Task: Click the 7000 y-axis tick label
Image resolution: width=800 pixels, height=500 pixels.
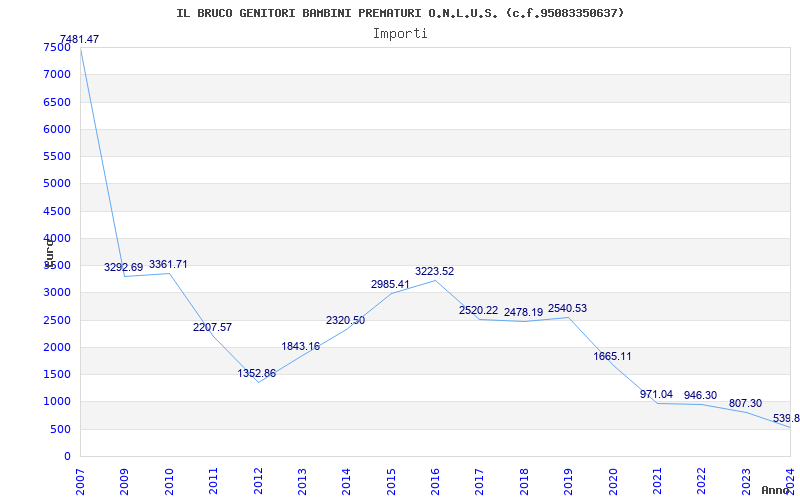Action: click(57, 74)
